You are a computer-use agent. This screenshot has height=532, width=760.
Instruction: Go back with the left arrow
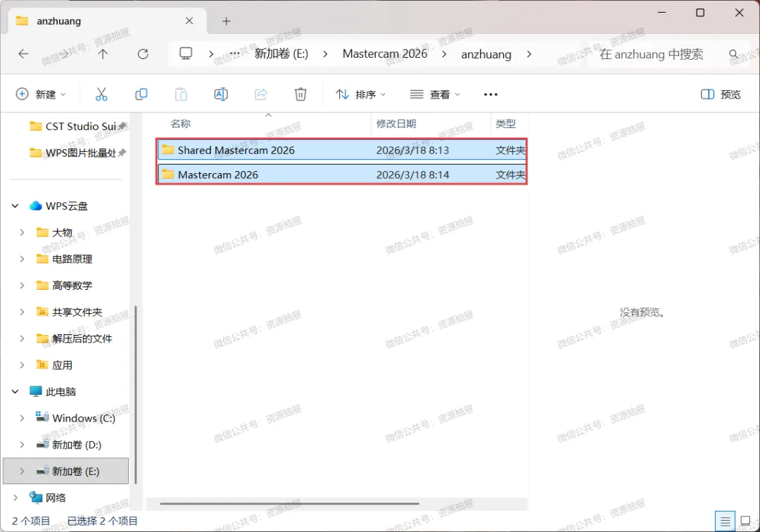tap(23, 53)
